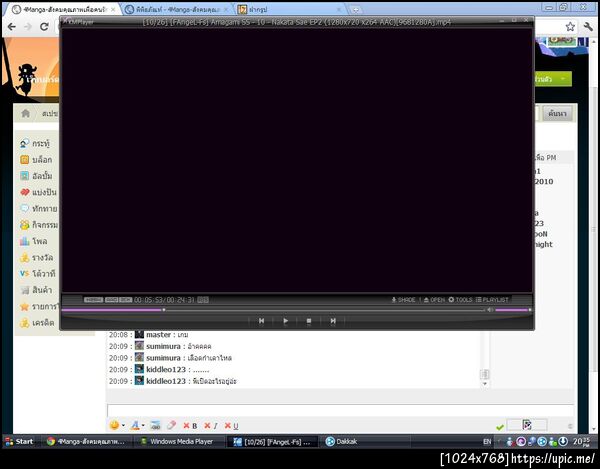Open โต้วาที sidebar item
Viewport: 600px width, 469px height.
point(38,274)
